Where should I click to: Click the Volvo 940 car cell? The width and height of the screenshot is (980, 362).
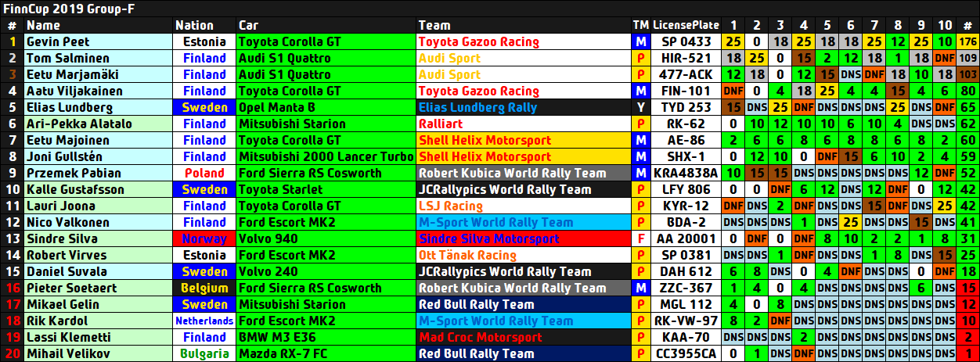click(326, 238)
